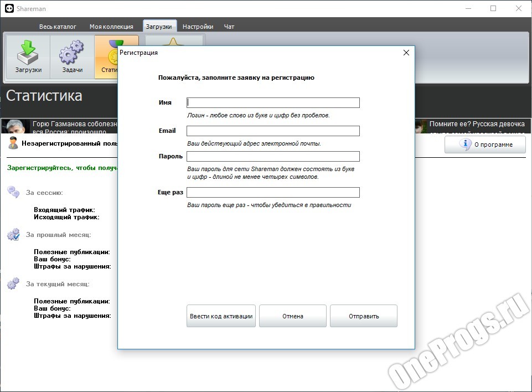Viewport: 532px width, 392px height.
Task: Click the Исходящий трафик label
Action: pyautogui.click(x=66, y=217)
